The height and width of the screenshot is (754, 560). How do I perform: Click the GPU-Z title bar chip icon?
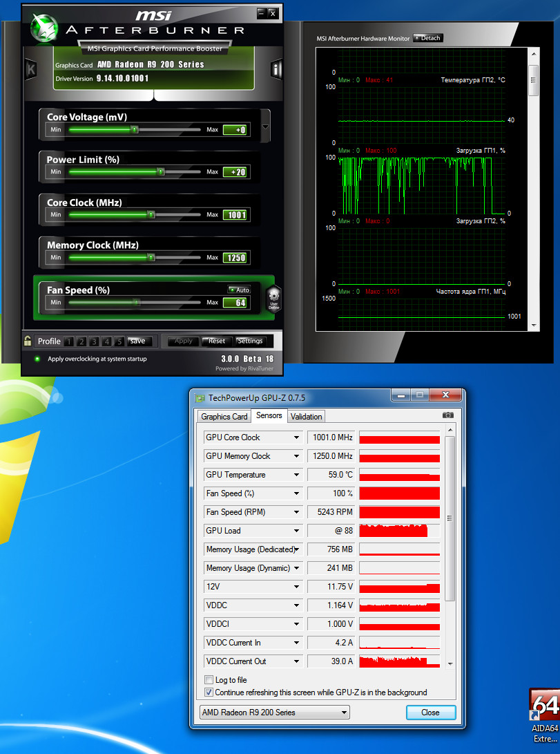200,398
